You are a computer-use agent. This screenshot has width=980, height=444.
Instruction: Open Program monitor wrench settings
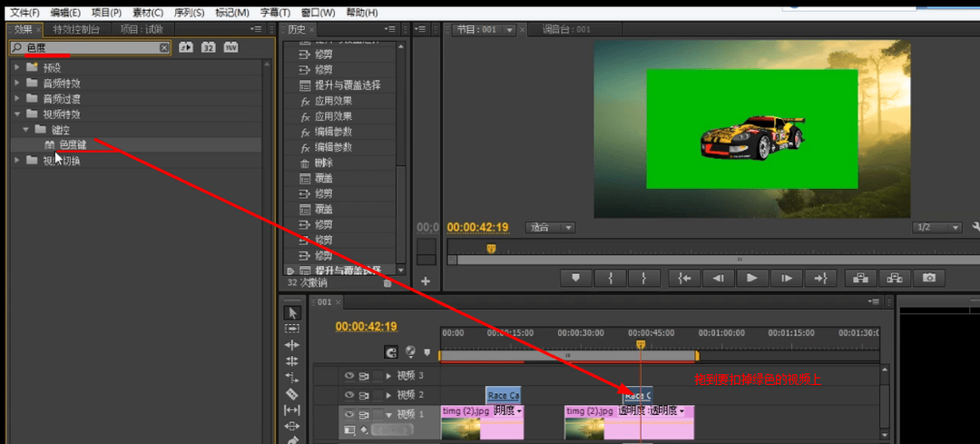point(975,228)
